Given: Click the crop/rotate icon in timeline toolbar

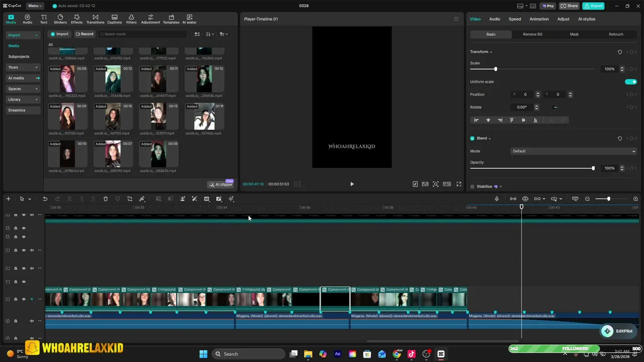Looking at the screenshot, I should pyautogui.click(x=129, y=199).
